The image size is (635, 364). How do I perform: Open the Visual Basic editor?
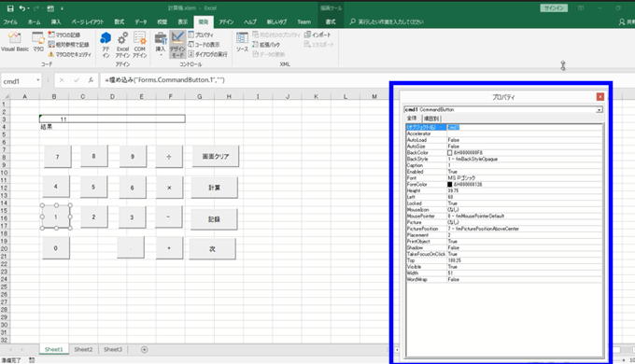pos(15,41)
